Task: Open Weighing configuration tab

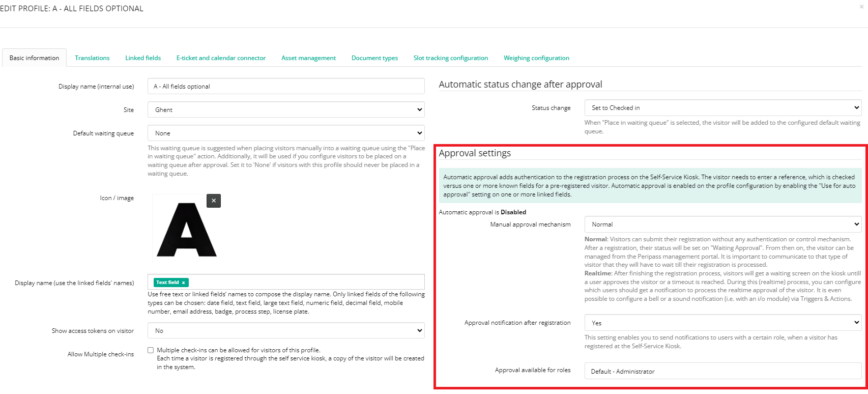Action: pos(536,58)
